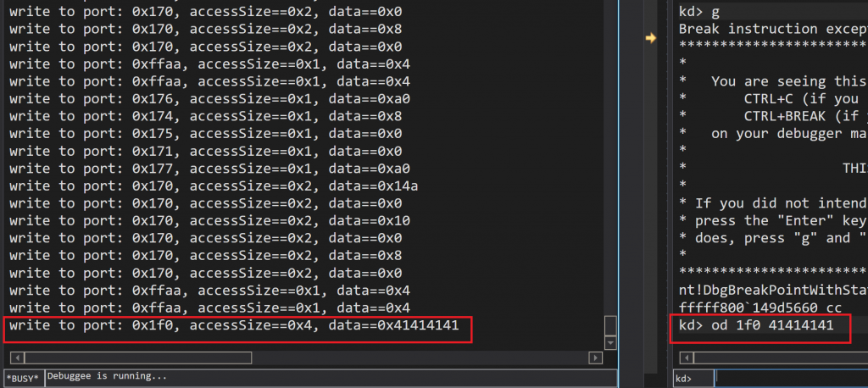Click the 'kd> g' command line
Image resolution: width=868 pixels, height=388 pixels.
[x=699, y=12]
